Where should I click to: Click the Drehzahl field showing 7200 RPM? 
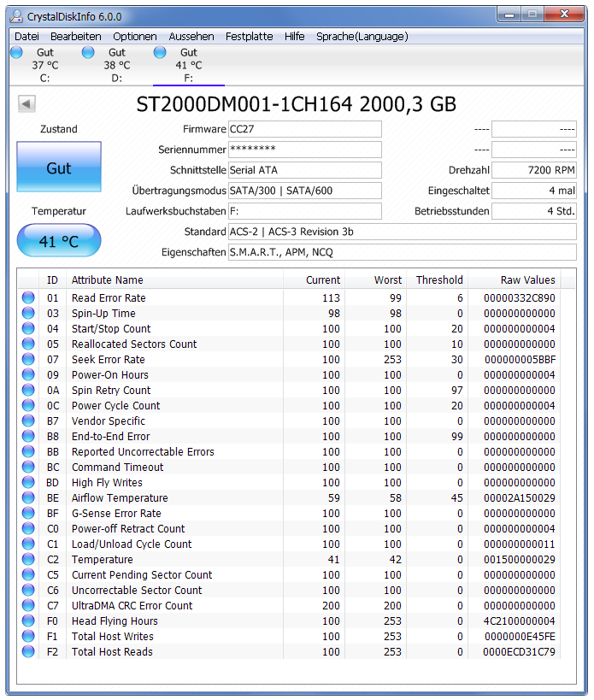534,170
